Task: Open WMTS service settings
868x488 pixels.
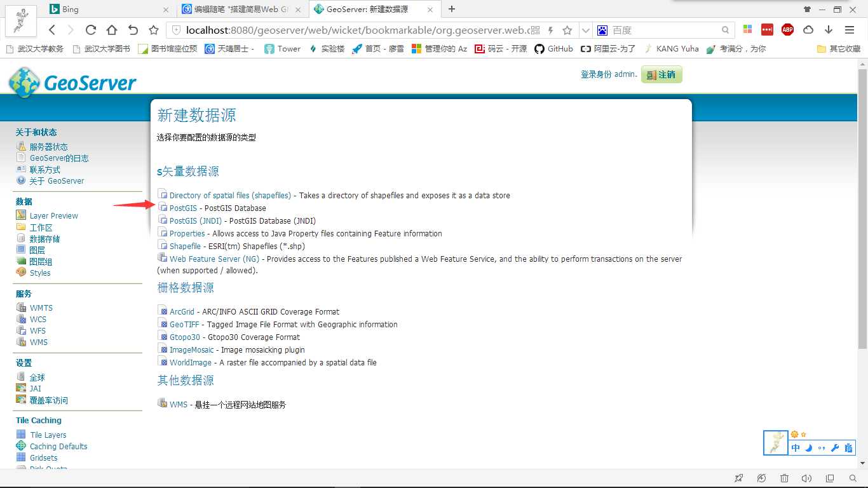Action: point(41,308)
